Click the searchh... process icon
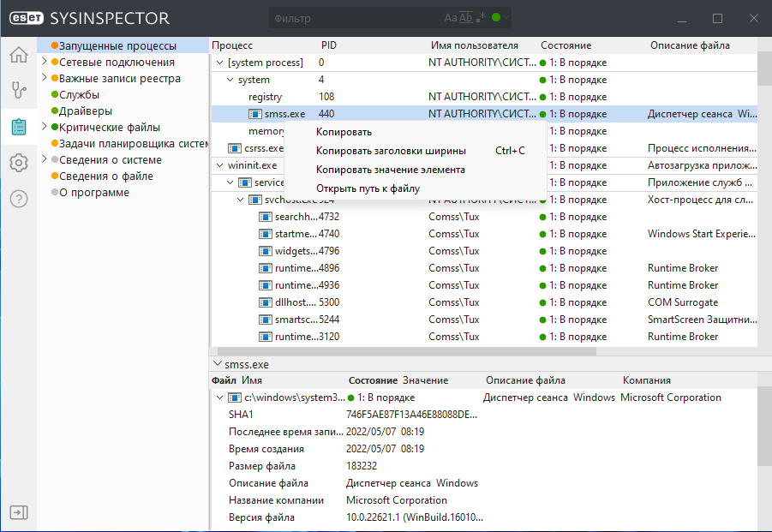772x532 pixels. (x=266, y=217)
